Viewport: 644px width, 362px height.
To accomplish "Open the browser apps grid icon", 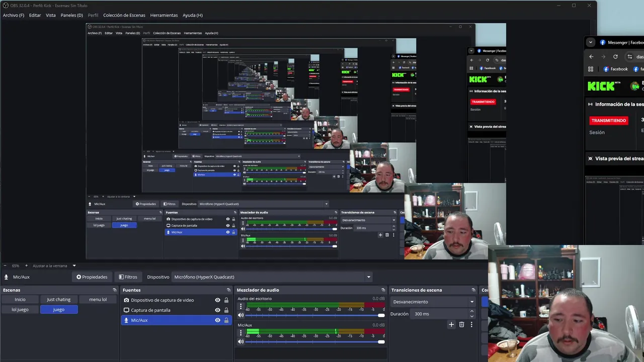I will click(x=591, y=69).
